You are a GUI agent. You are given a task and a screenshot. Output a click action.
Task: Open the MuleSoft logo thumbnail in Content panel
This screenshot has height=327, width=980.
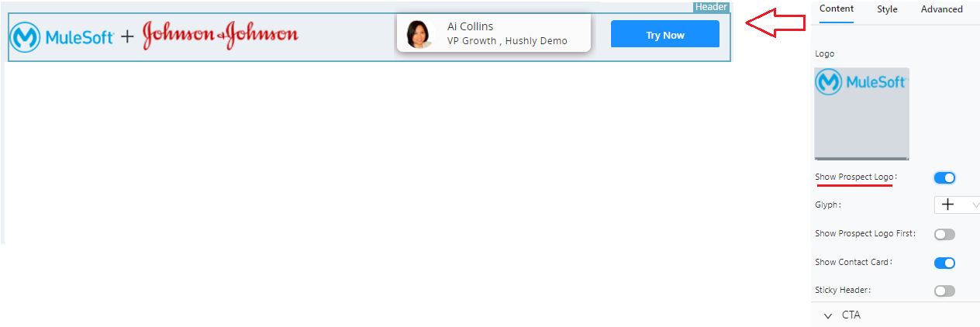(x=861, y=113)
